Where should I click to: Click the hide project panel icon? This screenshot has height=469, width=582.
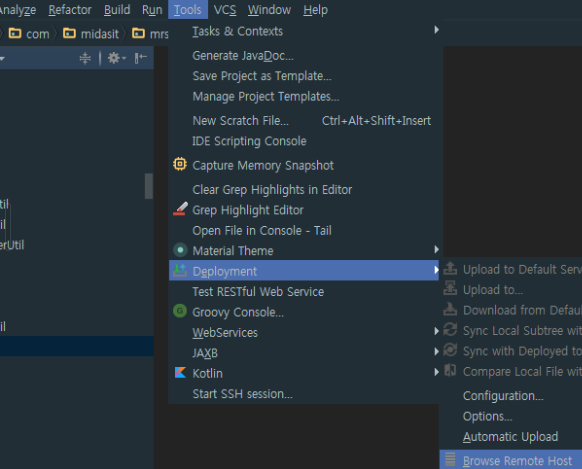tap(141, 58)
